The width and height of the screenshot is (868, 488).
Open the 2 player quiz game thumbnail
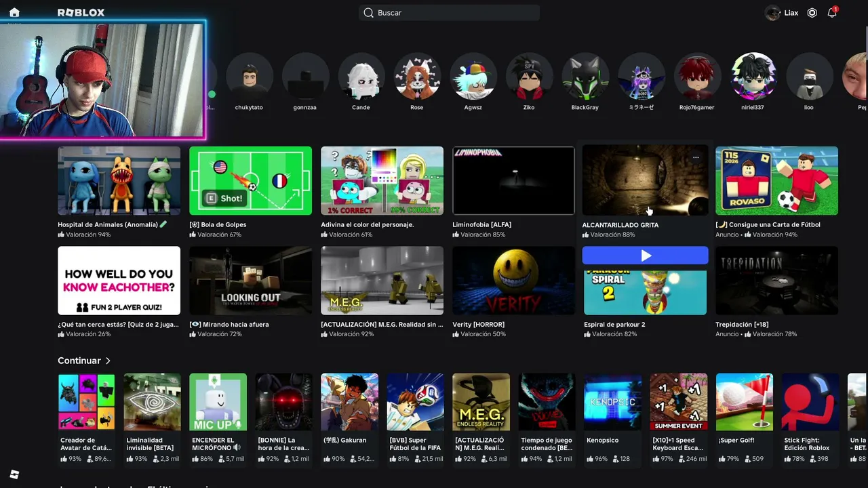coord(119,281)
